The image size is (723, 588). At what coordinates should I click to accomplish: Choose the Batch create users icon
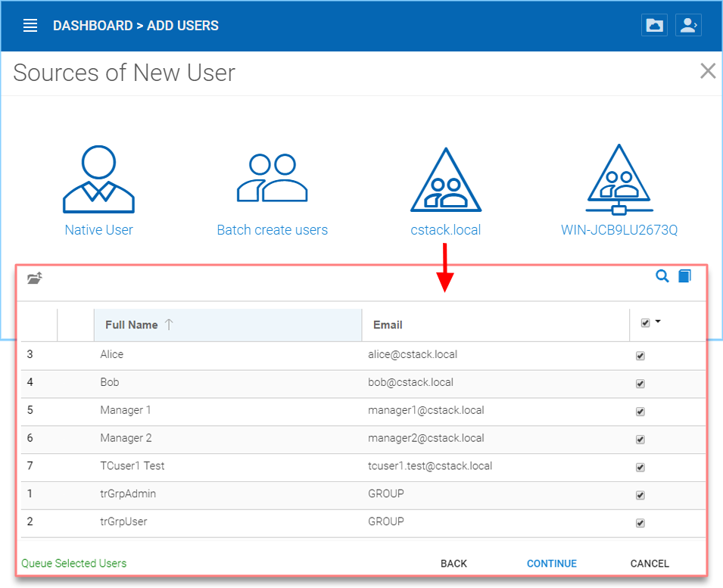coord(272,178)
